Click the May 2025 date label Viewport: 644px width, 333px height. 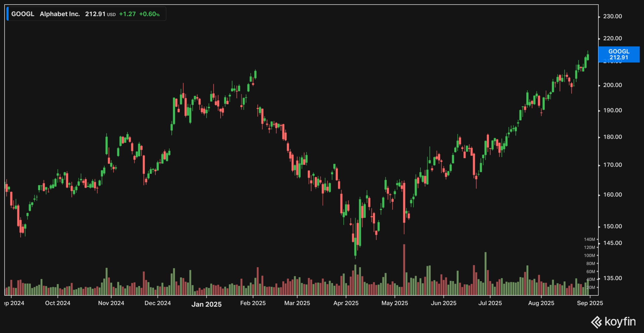coord(395,303)
